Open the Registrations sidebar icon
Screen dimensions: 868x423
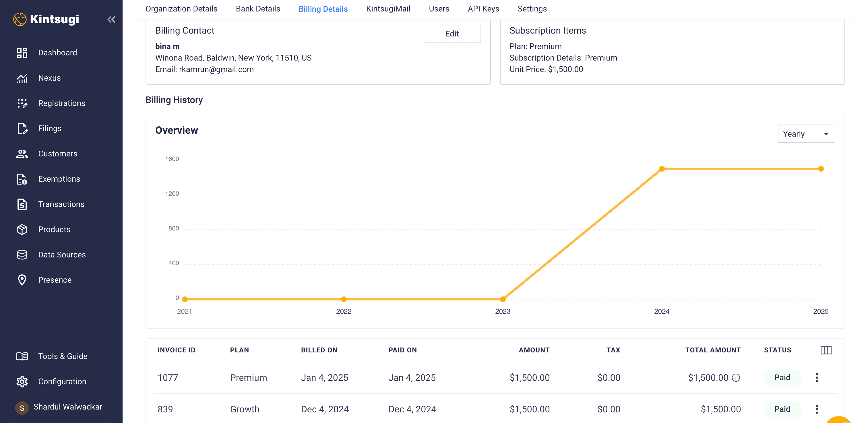tap(22, 103)
